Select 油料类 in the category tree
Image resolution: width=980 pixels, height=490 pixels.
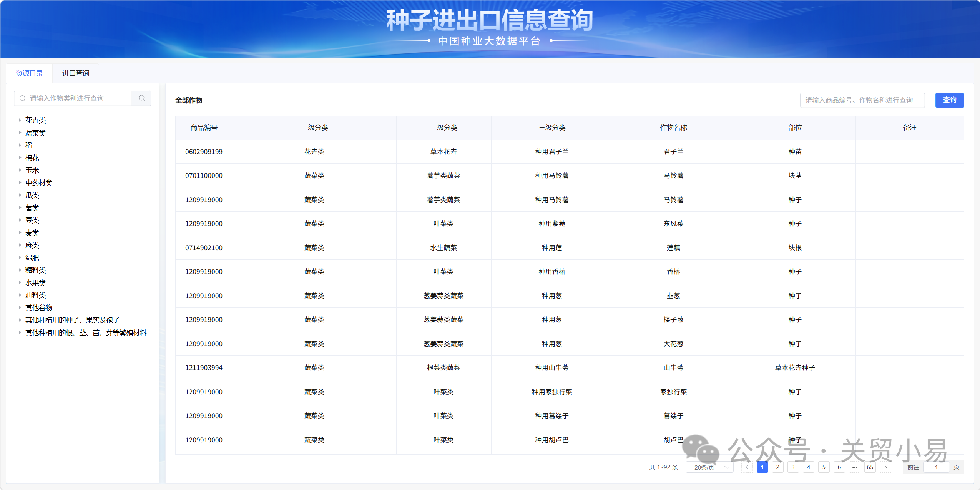click(36, 295)
